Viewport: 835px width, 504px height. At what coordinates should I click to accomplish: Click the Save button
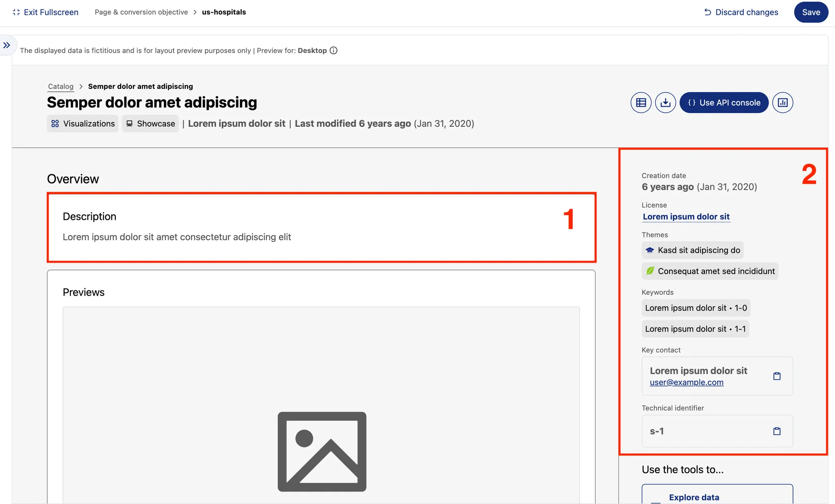[x=811, y=12]
